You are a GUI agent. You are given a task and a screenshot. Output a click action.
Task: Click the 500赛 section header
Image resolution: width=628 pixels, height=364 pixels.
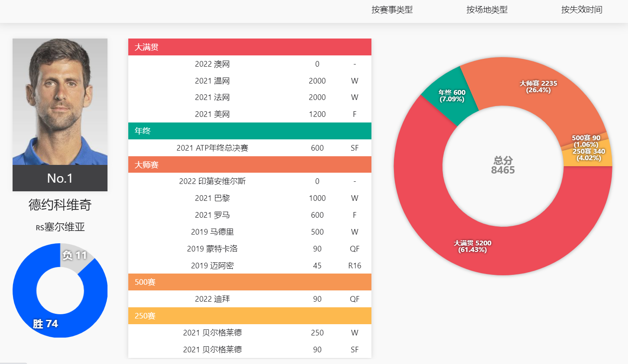tap(250, 282)
